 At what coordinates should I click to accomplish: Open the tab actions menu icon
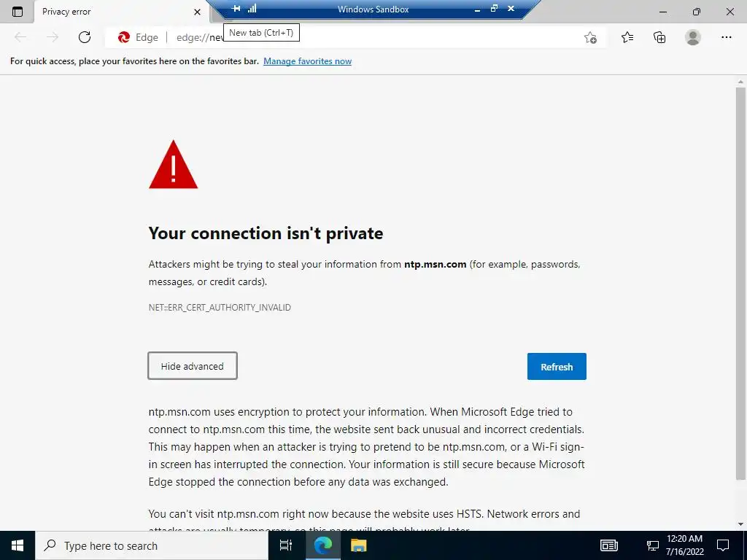tap(18, 12)
